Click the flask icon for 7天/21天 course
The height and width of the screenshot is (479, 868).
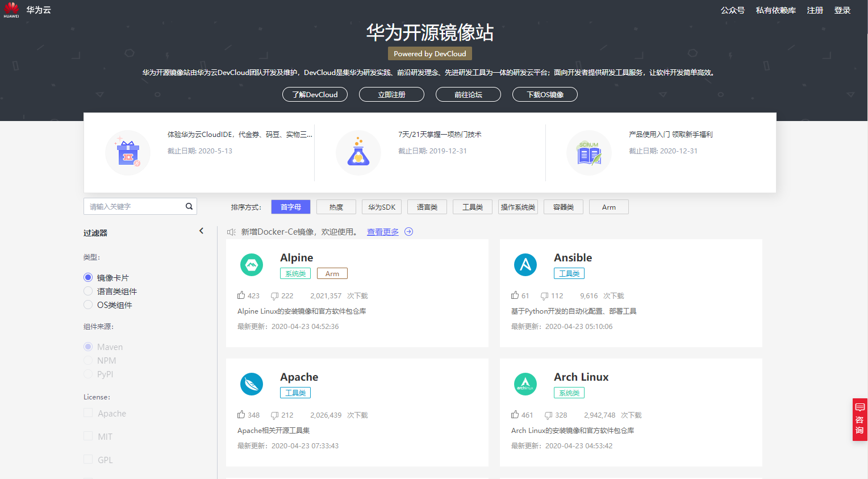point(358,153)
